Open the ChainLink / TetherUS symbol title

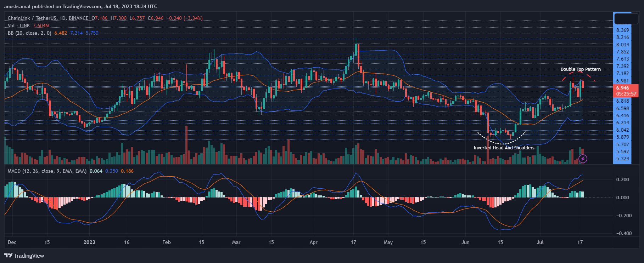[x=48, y=18]
